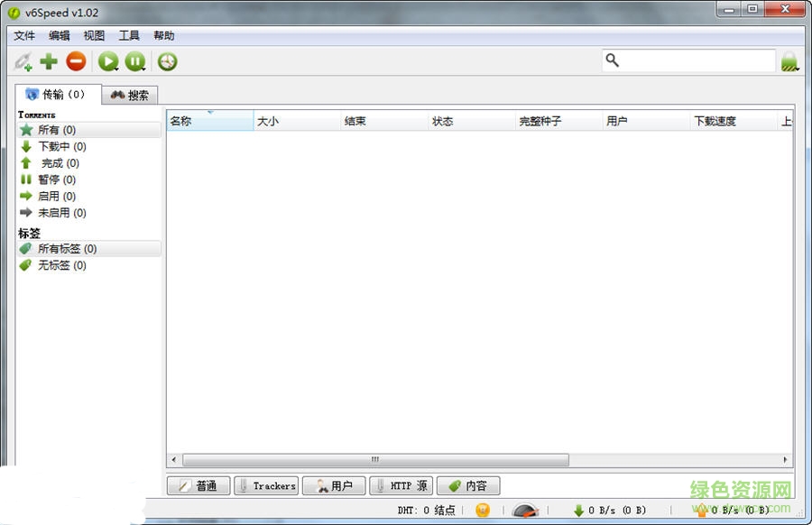Pause downloads with the pause icon
The height and width of the screenshot is (525, 812).
pos(135,60)
